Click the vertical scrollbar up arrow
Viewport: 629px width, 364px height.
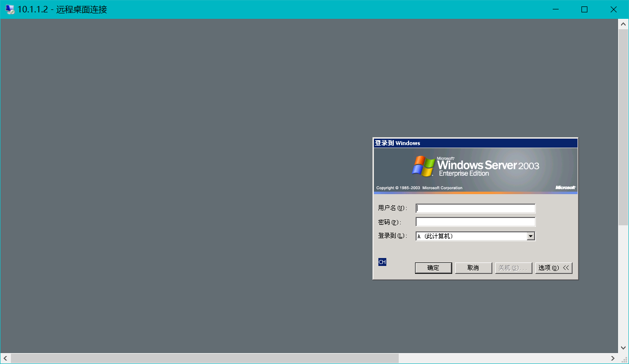[624, 23]
